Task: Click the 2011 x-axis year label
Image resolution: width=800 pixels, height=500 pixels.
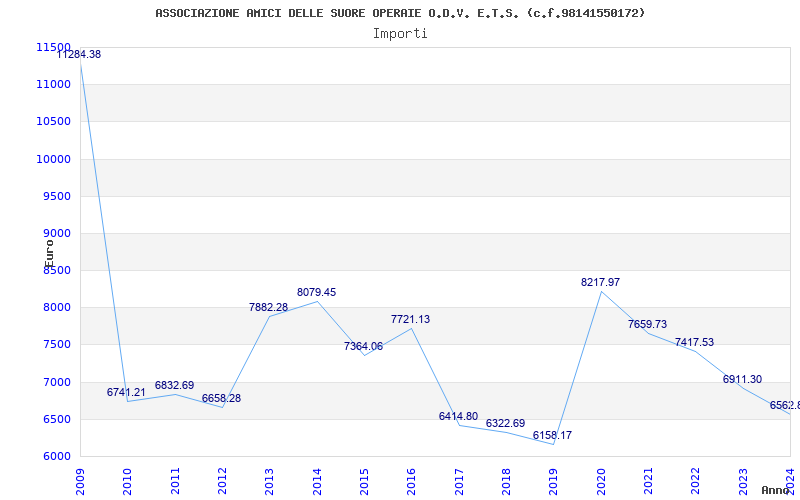Action: (175, 482)
